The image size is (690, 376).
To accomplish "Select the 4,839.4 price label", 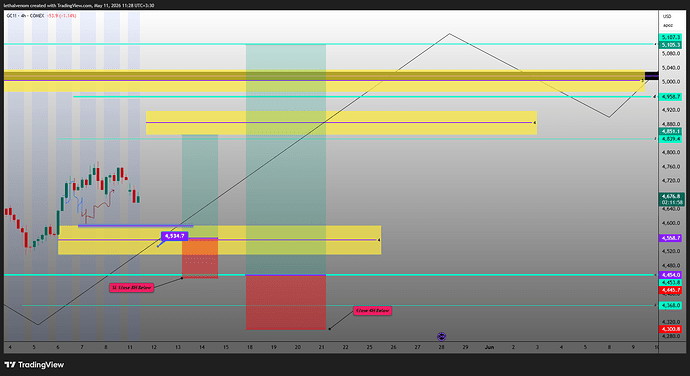I will [670, 139].
